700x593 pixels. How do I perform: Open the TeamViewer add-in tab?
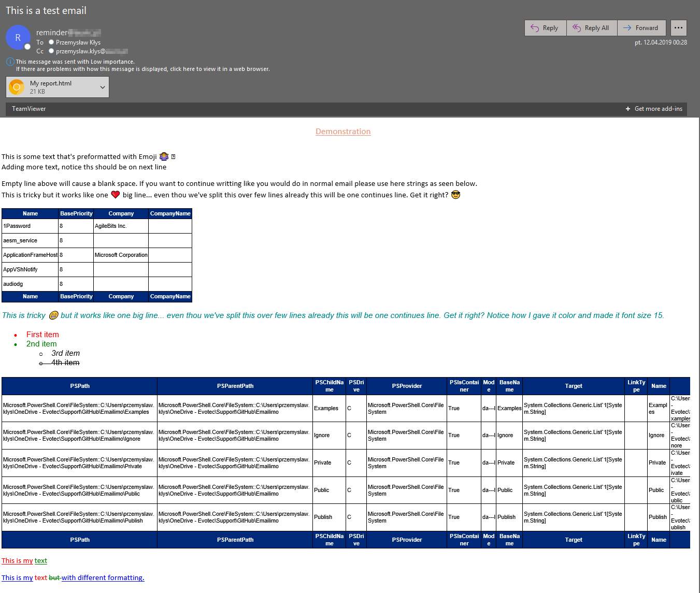[28, 109]
